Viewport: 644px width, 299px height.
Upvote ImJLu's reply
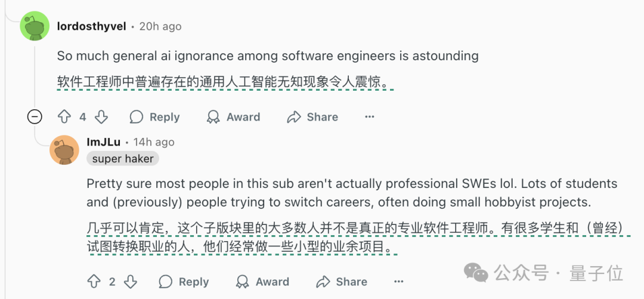tap(94, 282)
